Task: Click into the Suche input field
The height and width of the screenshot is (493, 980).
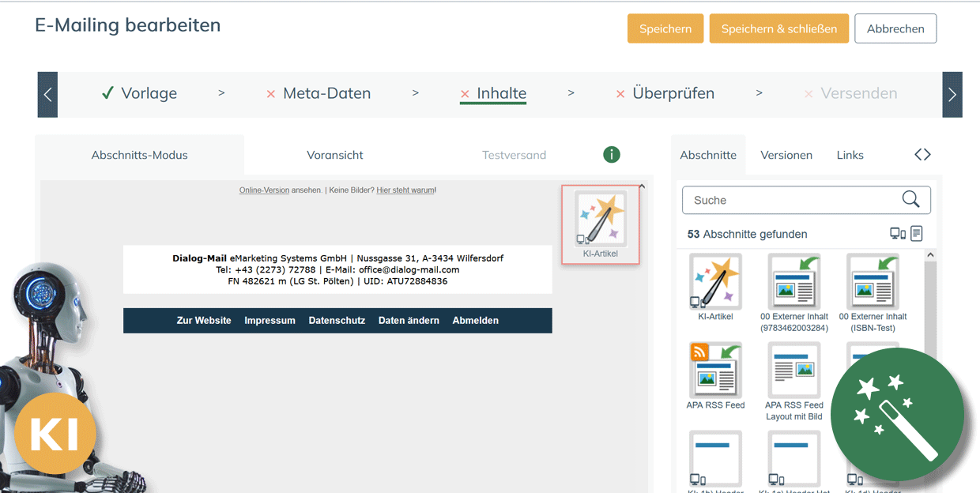Action: [790, 200]
